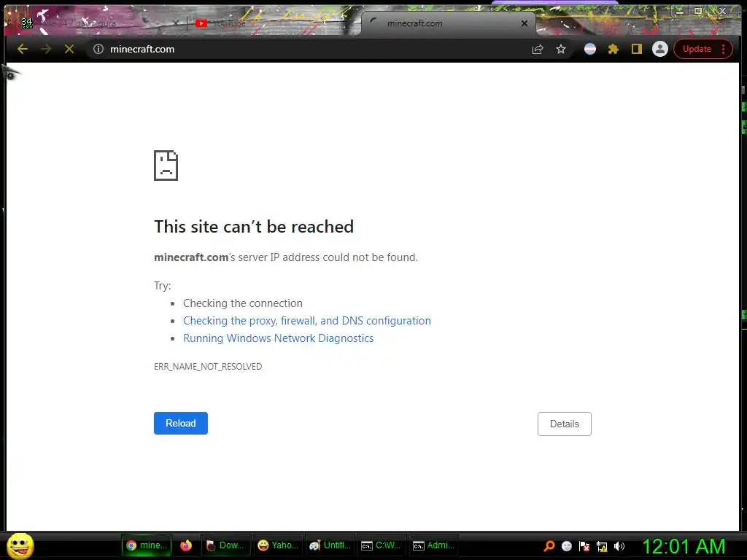Open the round striped extension icon
This screenshot has width=747, height=560.
[589, 49]
